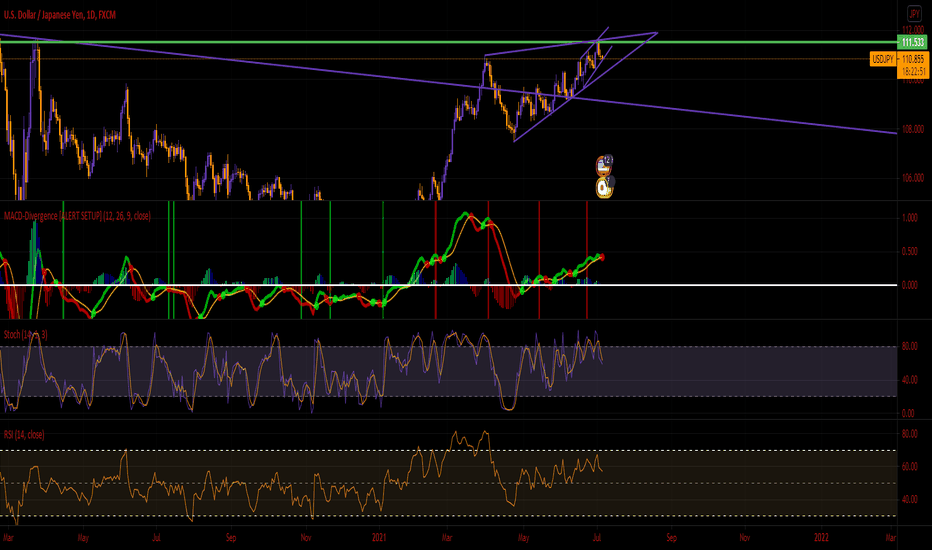932x550 pixels.
Task: Click the 110.855 current price label
Action: pyautogui.click(x=912, y=59)
